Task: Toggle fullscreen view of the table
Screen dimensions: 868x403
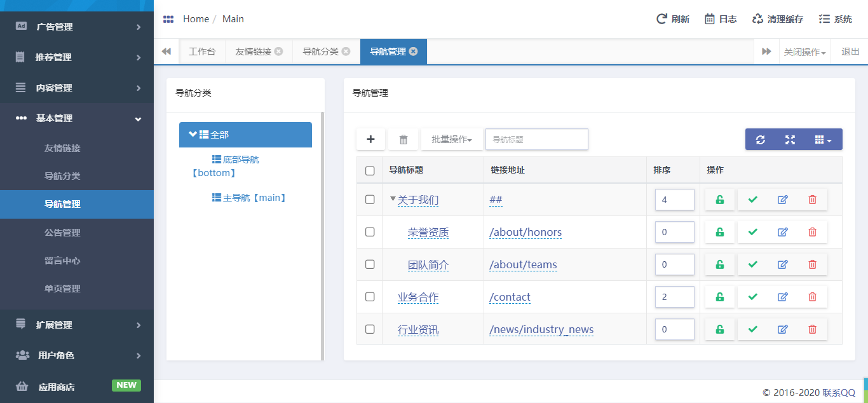Action: click(x=790, y=140)
